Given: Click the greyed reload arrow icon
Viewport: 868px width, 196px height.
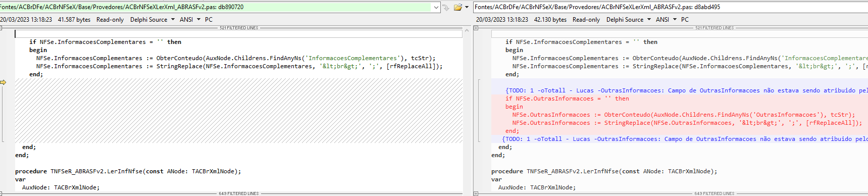Looking at the screenshot, I should point(446,7).
